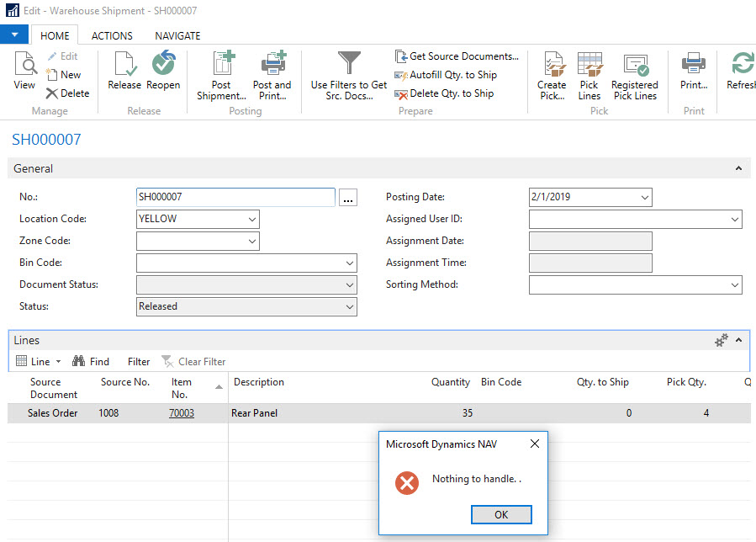This screenshot has height=542, width=756.
Task: Click Clear Filter in Lines toolbar
Action: point(193,362)
